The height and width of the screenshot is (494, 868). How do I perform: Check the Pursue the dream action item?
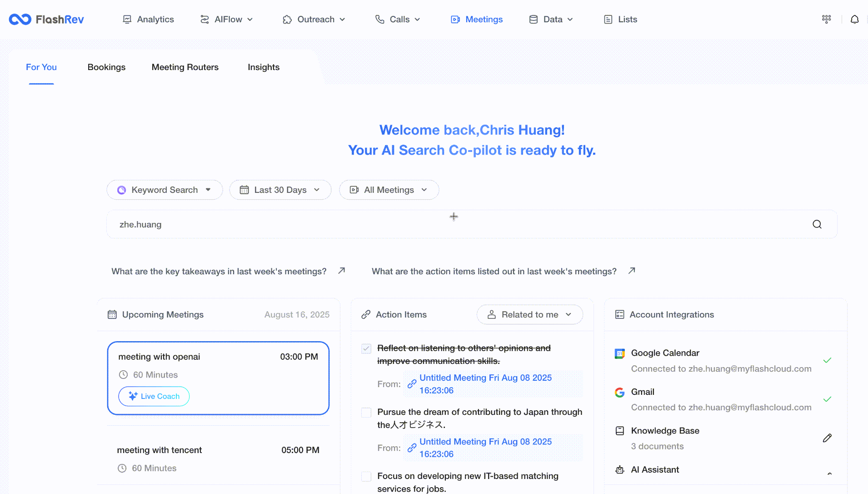(x=366, y=413)
